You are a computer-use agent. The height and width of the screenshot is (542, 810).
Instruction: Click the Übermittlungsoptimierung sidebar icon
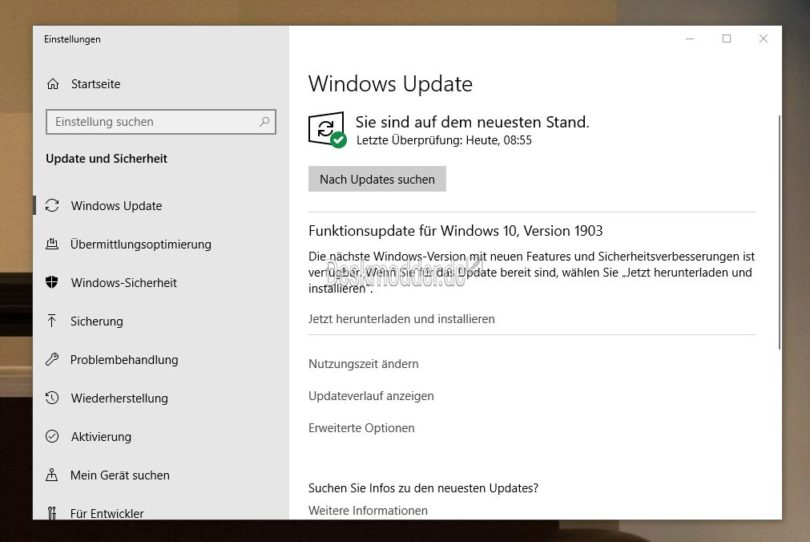(x=52, y=244)
